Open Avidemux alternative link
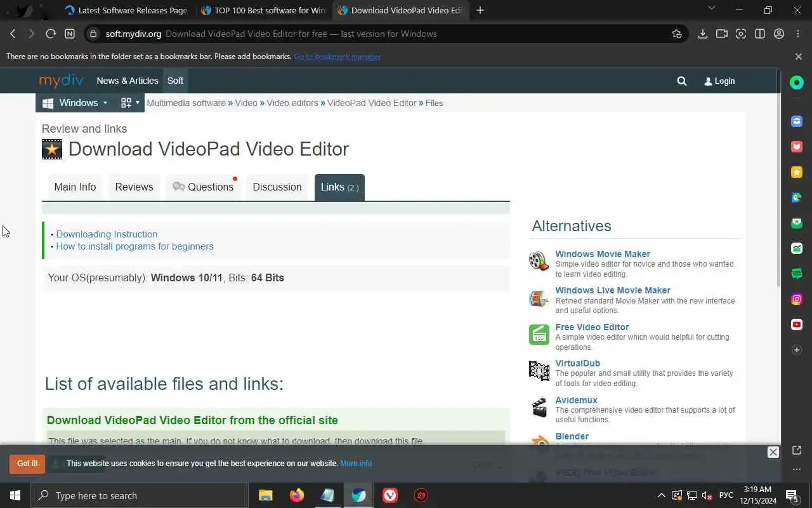 (576, 400)
